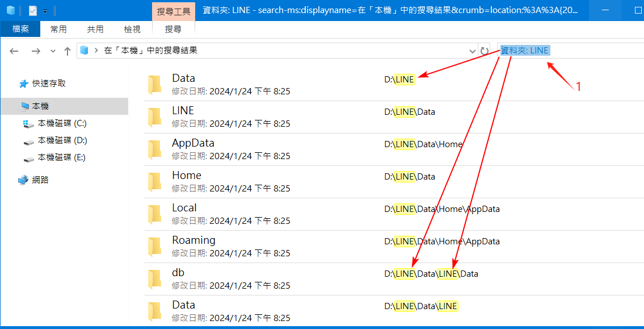Viewport: 644px width, 329px height.
Task: Click the network globe icon in sidebar
Action: pyautogui.click(x=23, y=180)
